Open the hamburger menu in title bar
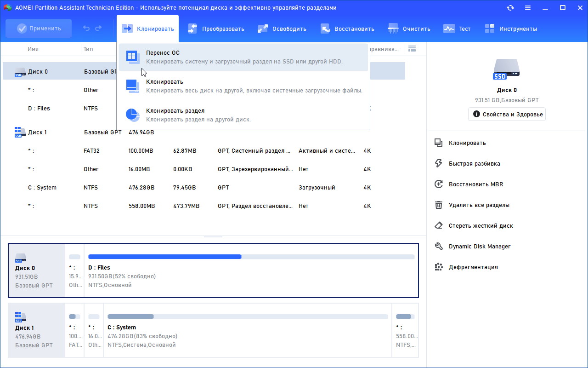Screen dimensions: 588x368 coord(527,8)
